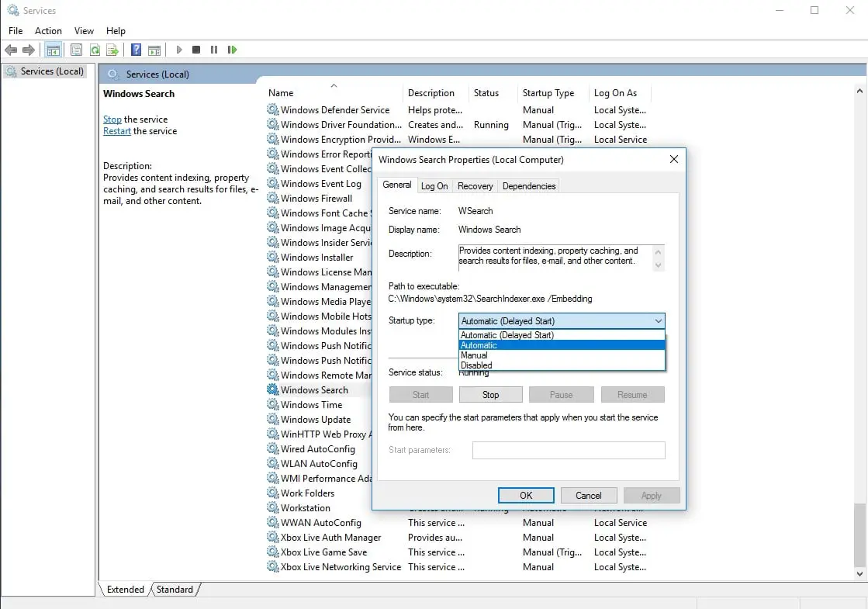Click the Stop the service link

(112, 119)
